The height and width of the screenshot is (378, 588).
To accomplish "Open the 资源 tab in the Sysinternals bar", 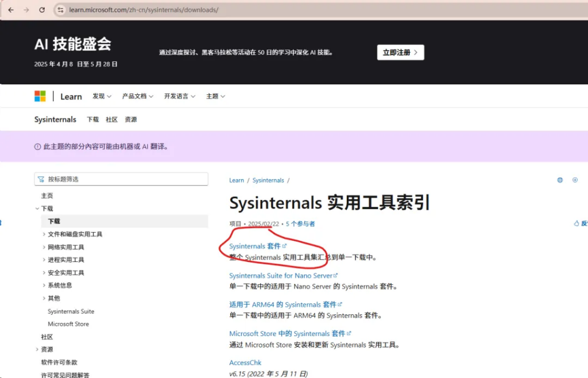I will [131, 119].
